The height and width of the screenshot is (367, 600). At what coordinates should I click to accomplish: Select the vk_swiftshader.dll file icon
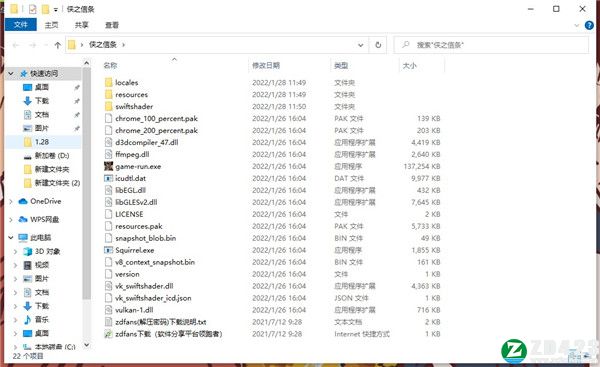pyautogui.click(x=109, y=286)
